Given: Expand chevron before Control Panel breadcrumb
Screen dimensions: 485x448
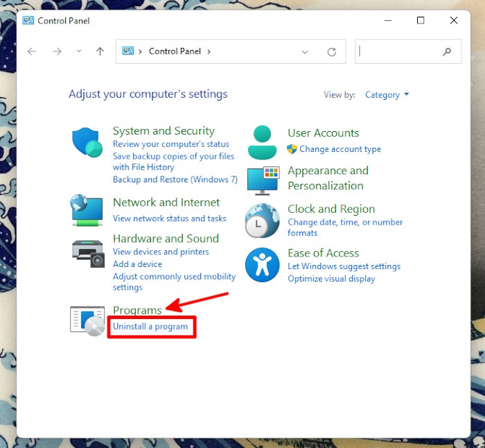Looking at the screenshot, I should [140, 51].
